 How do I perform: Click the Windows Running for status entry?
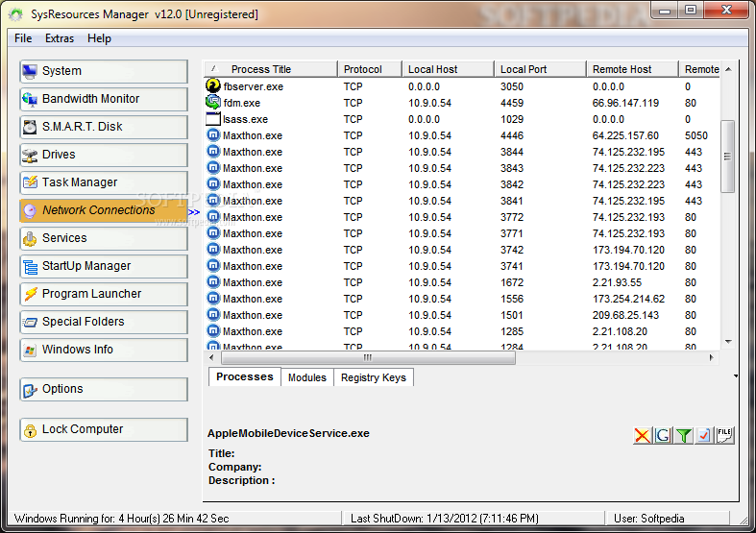[x=121, y=519]
